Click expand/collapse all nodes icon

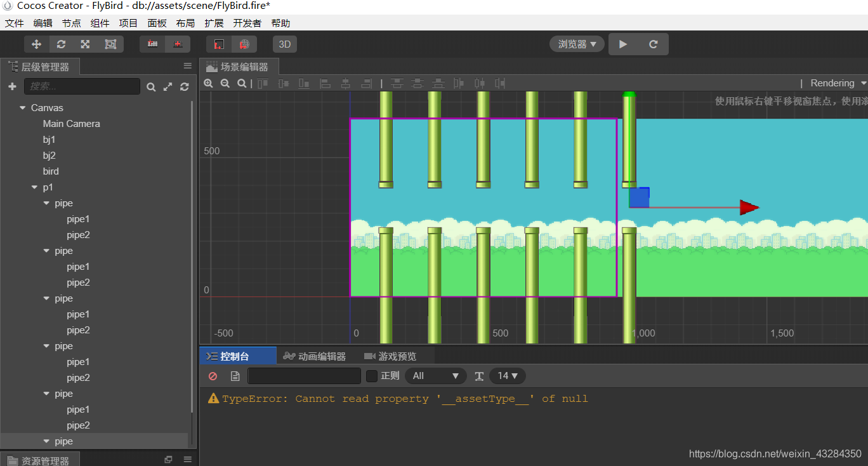(x=168, y=87)
